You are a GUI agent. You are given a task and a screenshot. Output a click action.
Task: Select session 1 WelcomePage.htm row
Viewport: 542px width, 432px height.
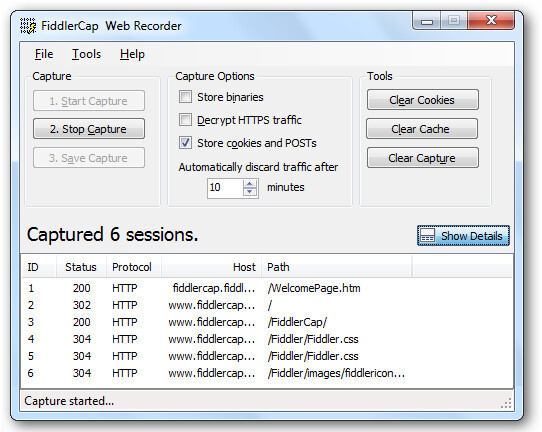(267, 288)
